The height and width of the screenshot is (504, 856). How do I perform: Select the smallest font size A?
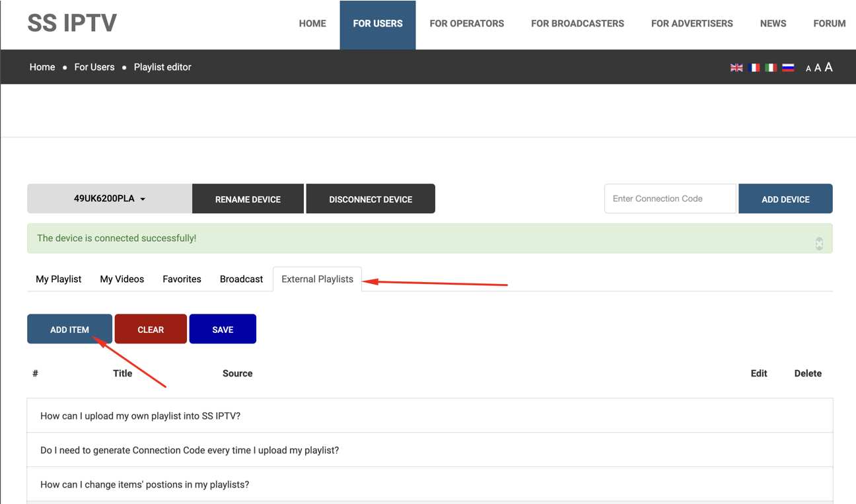click(x=808, y=69)
